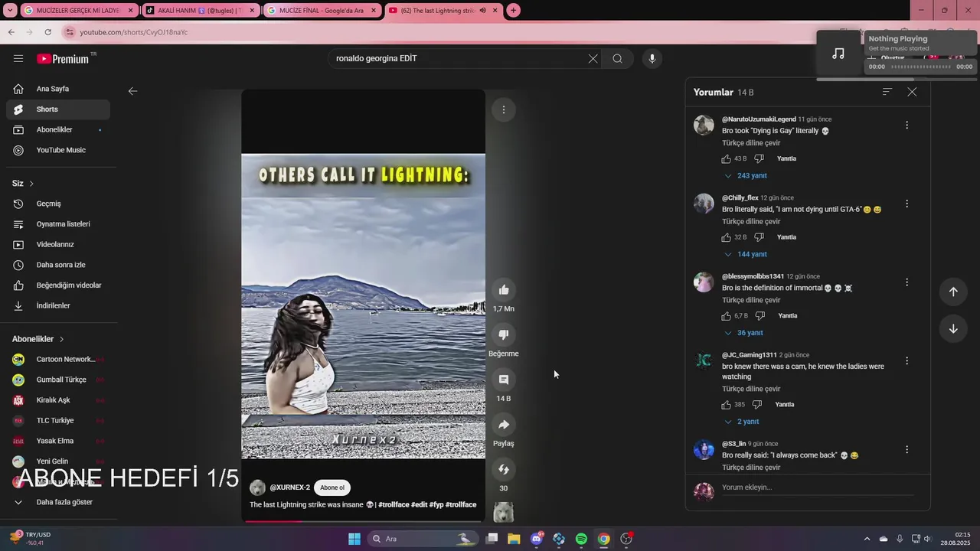Open the Short's three-dot options menu
This screenshot has height=551, width=980.
503,109
